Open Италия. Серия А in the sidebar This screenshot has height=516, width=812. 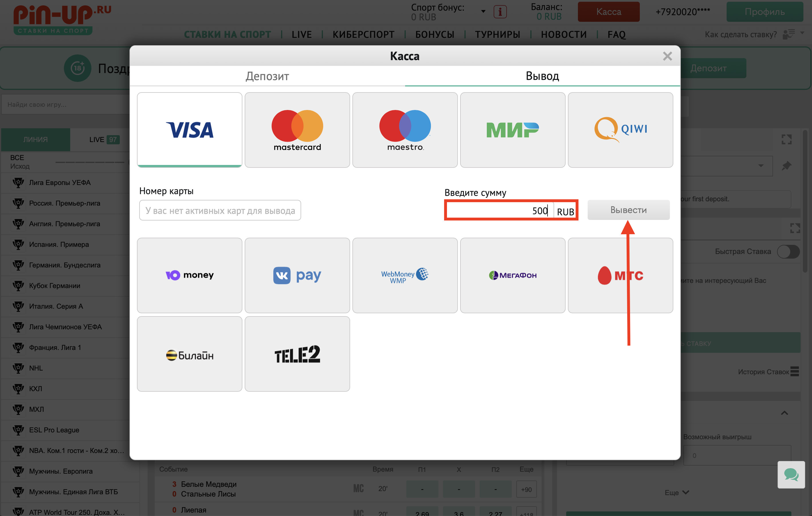pos(56,306)
